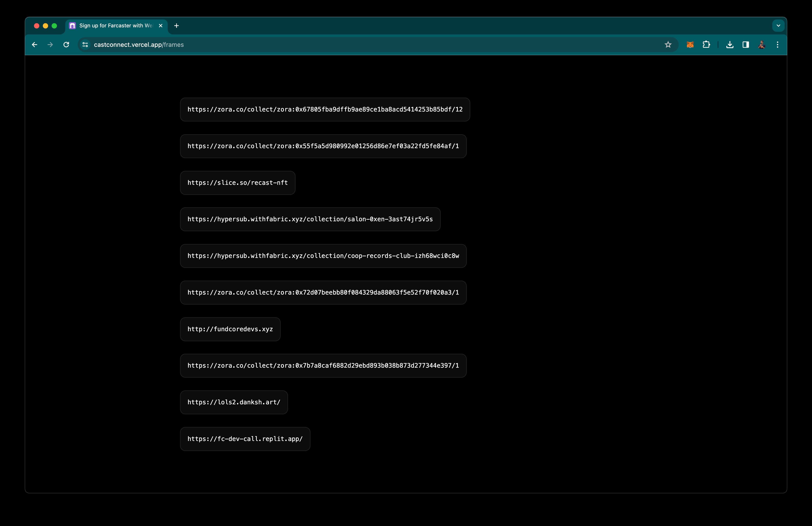The height and width of the screenshot is (526, 812).
Task: Open the zora link ending in fe84af/1
Action: (323, 146)
